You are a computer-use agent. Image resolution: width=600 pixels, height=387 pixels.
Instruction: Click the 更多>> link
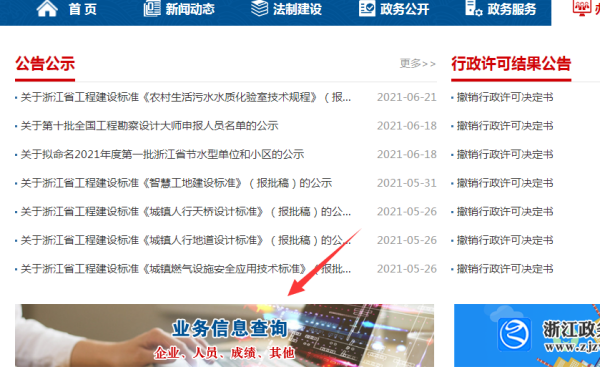coord(417,63)
